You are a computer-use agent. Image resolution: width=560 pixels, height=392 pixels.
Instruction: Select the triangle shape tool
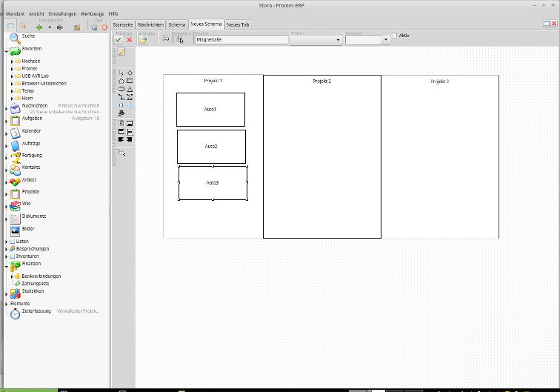pyautogui.click(x=130, y=89)
